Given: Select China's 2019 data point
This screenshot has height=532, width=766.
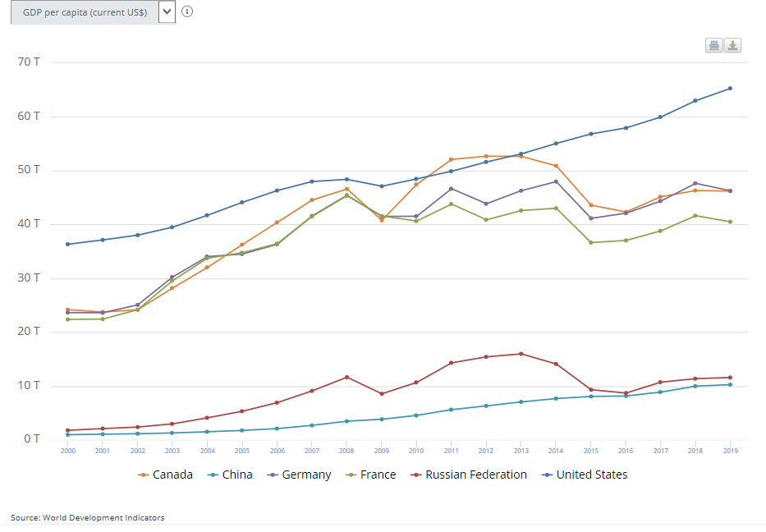Looking at the screenshot, I should 730,384.
